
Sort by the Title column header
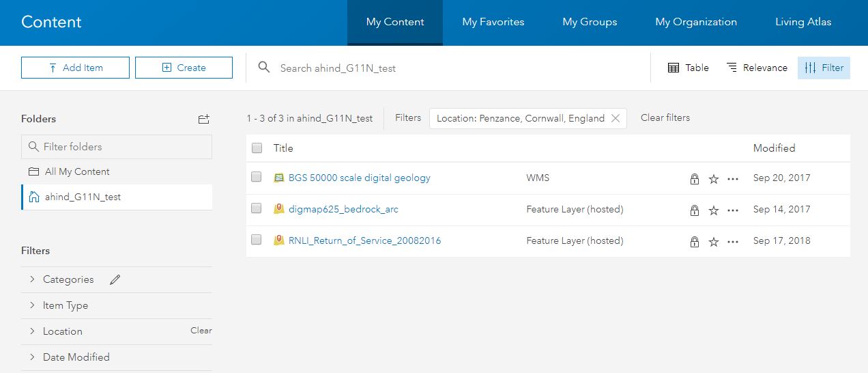click(x=283, y=148)
